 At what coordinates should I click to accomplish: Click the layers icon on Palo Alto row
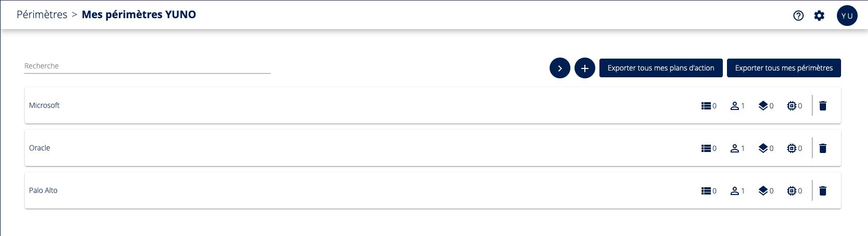(x=763, y=191)
